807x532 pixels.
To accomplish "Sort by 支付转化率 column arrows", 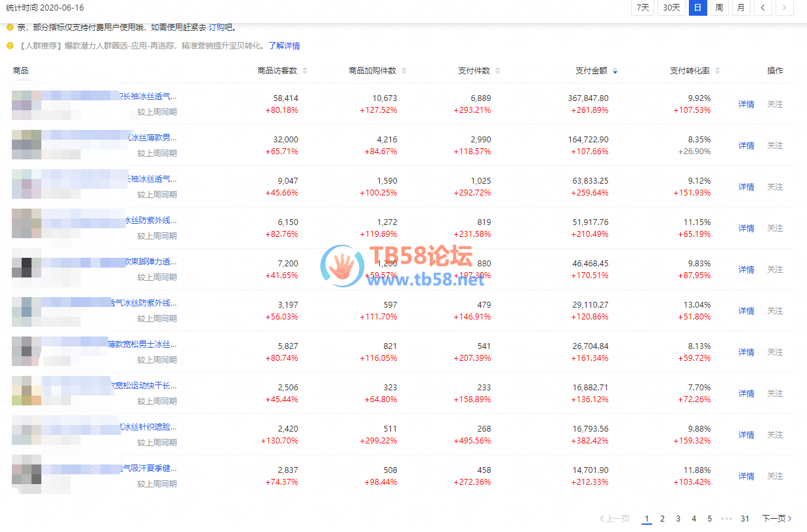I will (717, 71).
